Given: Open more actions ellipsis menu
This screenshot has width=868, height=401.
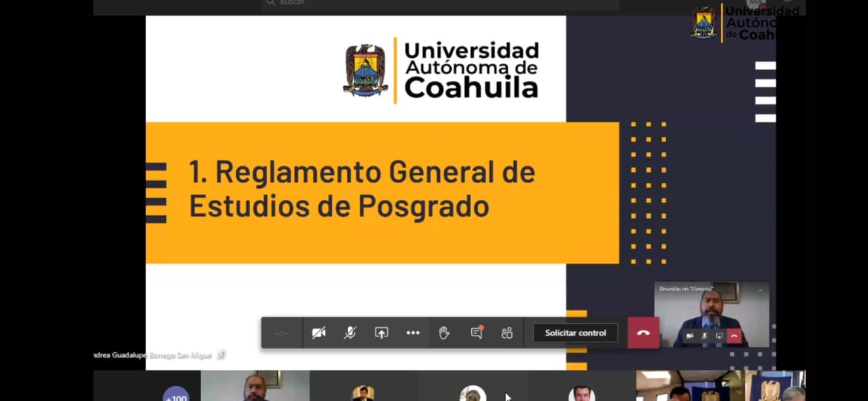Looking at the screenshot, I should (413, 333).
